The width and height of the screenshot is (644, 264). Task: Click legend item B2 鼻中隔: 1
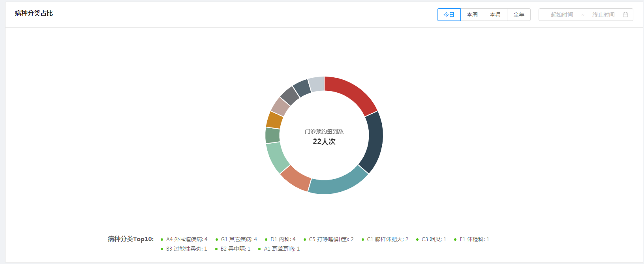tap(233, 249)
